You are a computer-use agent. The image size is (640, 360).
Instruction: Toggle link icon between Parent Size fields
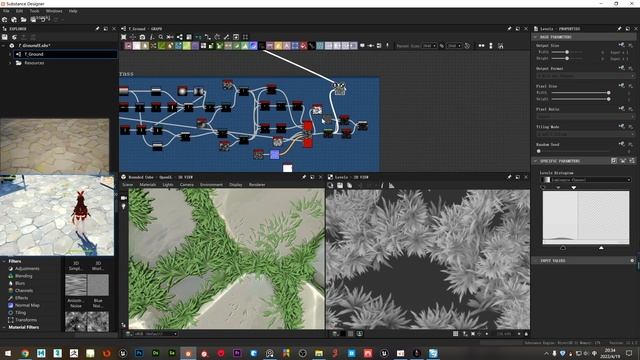[x=442, y=46]
